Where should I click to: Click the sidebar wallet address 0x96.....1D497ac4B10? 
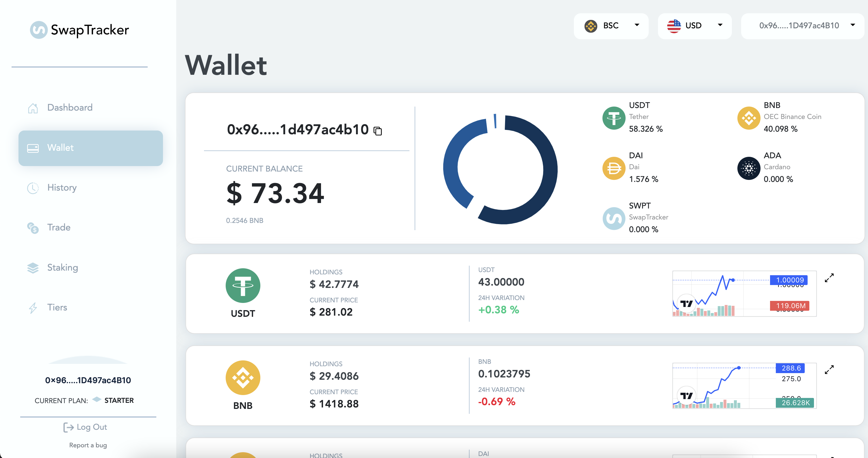tap(88, 380)
